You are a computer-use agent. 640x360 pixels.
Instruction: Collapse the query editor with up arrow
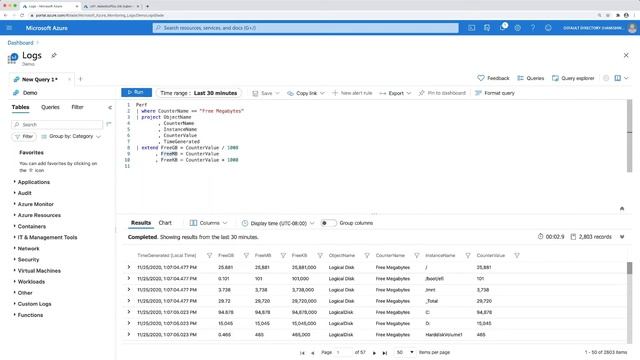coord(622,209)
